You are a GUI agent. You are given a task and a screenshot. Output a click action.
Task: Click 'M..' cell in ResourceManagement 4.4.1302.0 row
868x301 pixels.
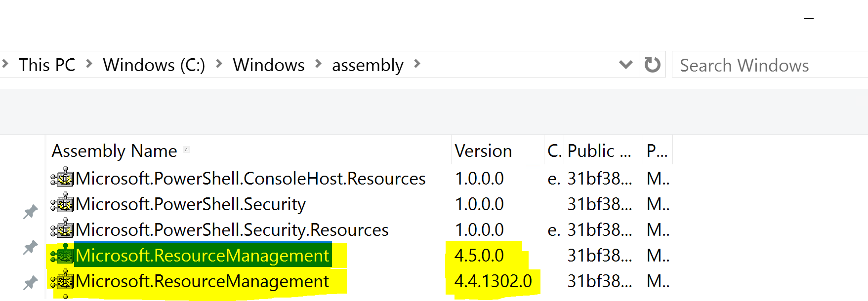coord(658,281)
